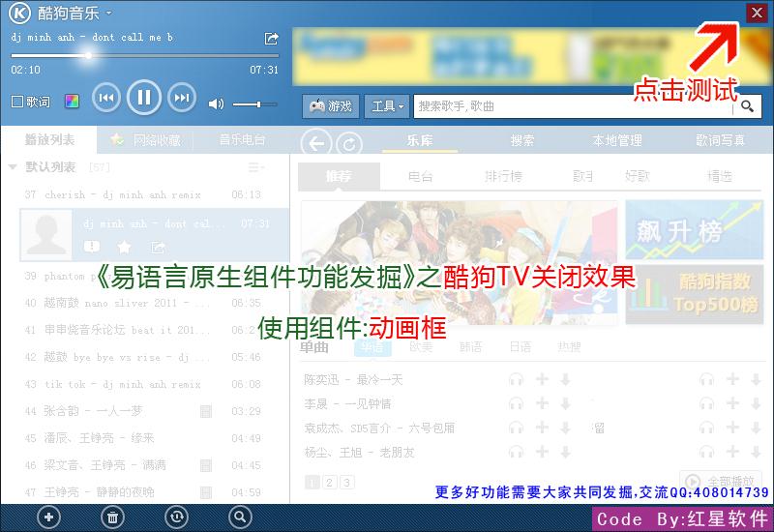Expand the 工具 tools dropdown

[387, 106]
